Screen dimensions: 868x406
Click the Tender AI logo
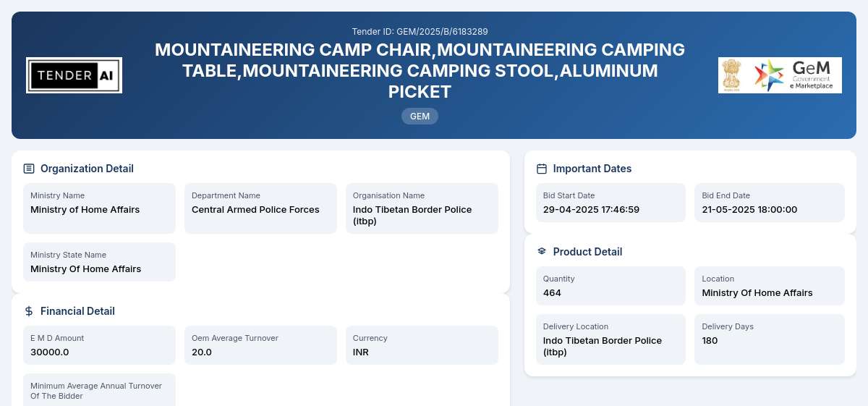pos(74,75)
